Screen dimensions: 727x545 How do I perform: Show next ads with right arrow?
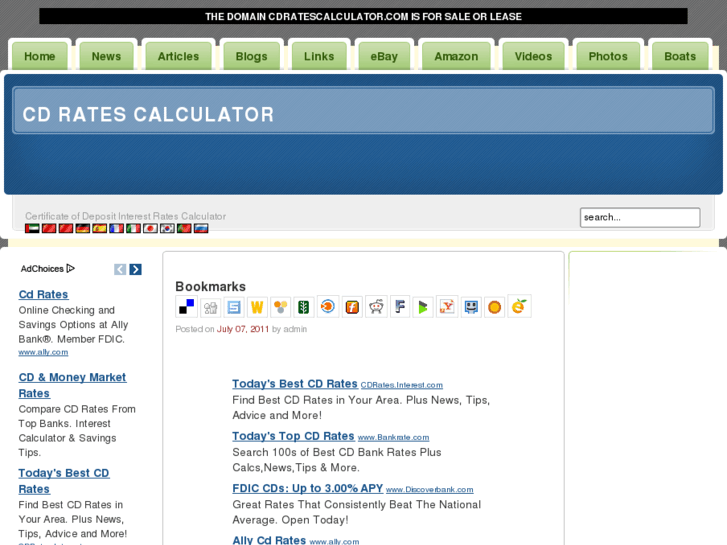tap(135, 269)
